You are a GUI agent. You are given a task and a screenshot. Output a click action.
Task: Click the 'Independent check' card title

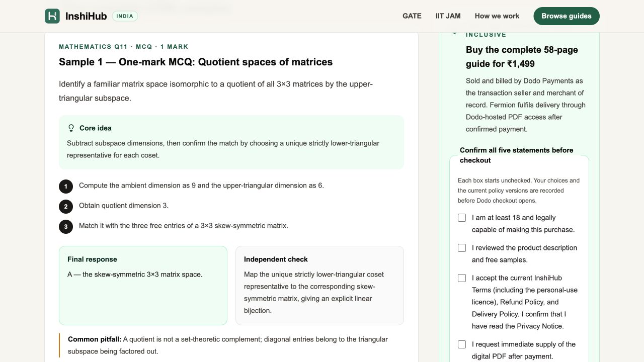click(x=276, y=259)
